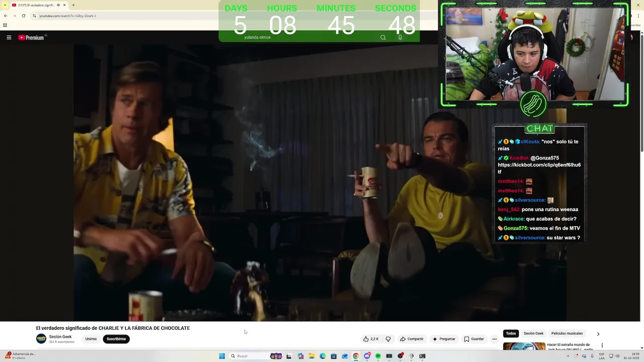Go back in browser history

click(x=6, y=16)
